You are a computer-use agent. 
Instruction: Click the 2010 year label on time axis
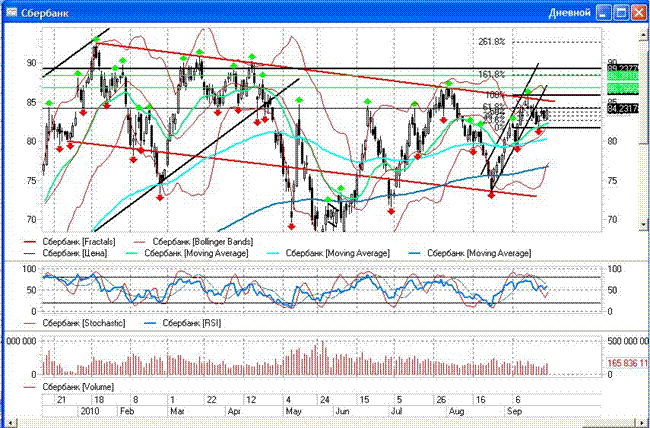pyautogui.click(x=92, y=411)
